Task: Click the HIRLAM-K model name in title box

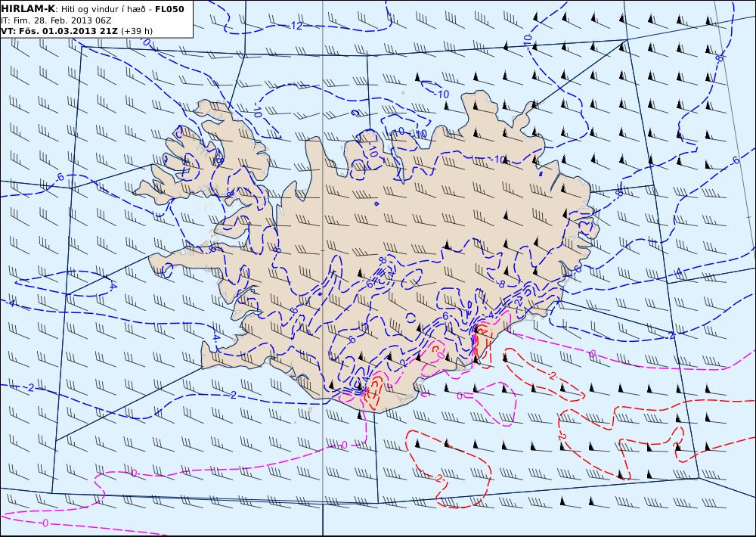Action: 28,8
